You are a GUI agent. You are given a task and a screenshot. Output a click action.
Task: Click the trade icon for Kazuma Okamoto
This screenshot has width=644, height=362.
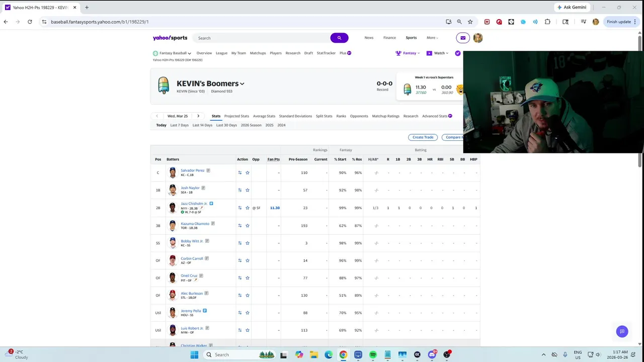click(240, 225)
